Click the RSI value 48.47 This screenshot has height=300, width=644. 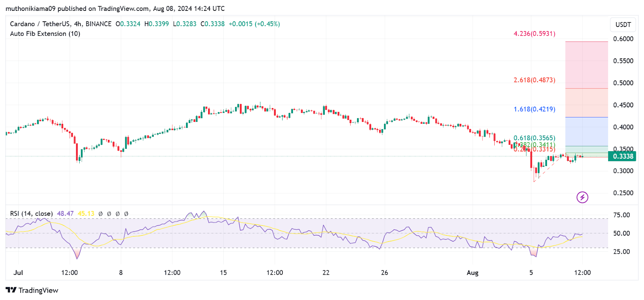65,214
